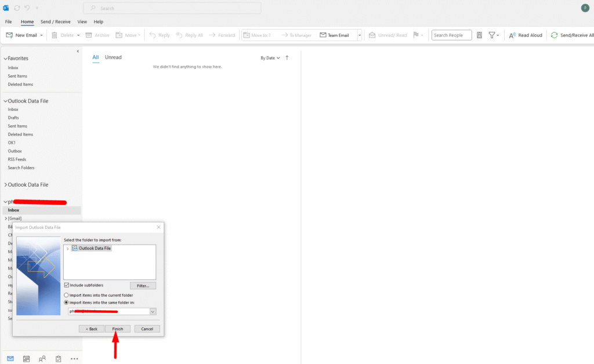Toggle the Include subfolders checkbox
Viewport: 594px width, 364px height.
click(x=66, y=285)
